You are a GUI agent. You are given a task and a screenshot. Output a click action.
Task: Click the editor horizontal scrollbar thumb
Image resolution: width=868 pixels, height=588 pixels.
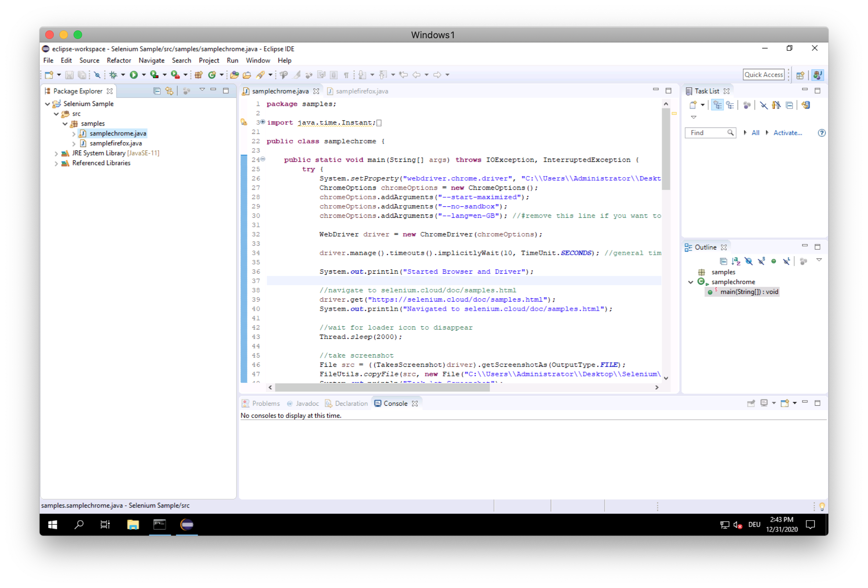(x=382, y=387)
